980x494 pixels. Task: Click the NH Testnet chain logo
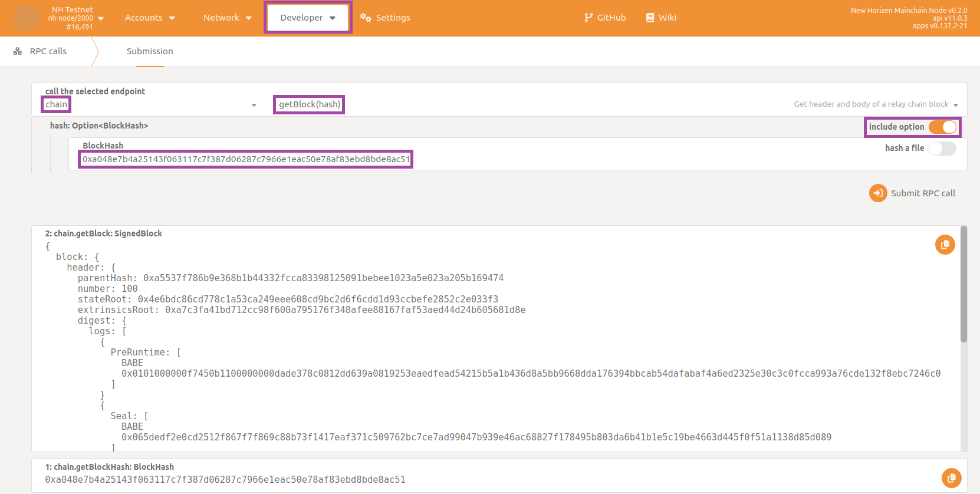pos(27,18)
